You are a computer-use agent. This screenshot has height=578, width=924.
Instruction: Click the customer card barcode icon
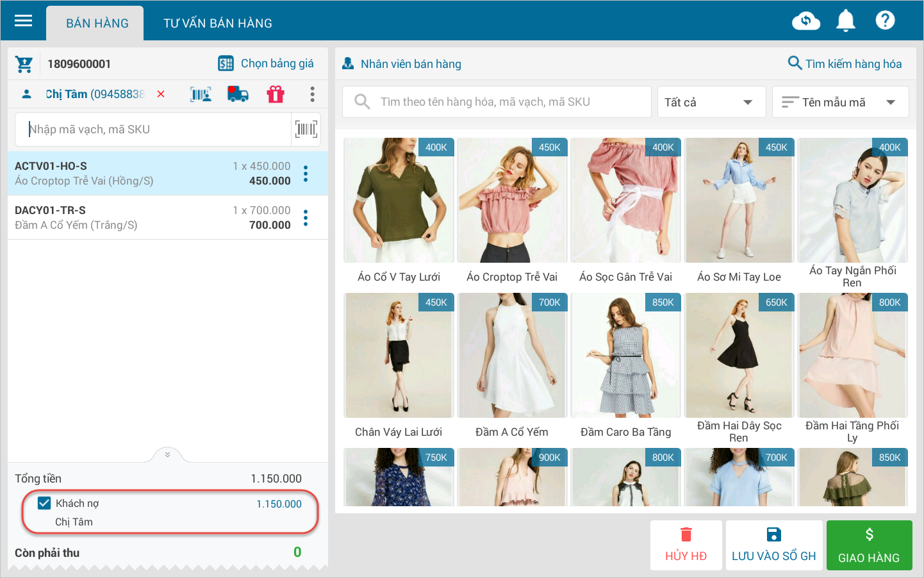(201, 94)
